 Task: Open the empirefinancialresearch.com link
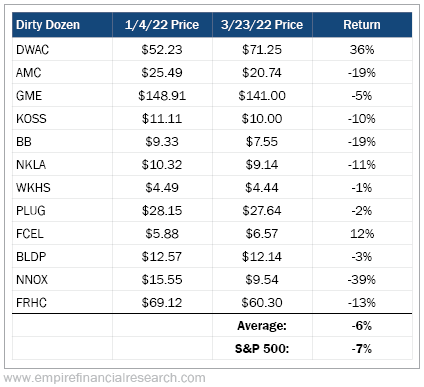pyautogui.click(x=104, y=378)
